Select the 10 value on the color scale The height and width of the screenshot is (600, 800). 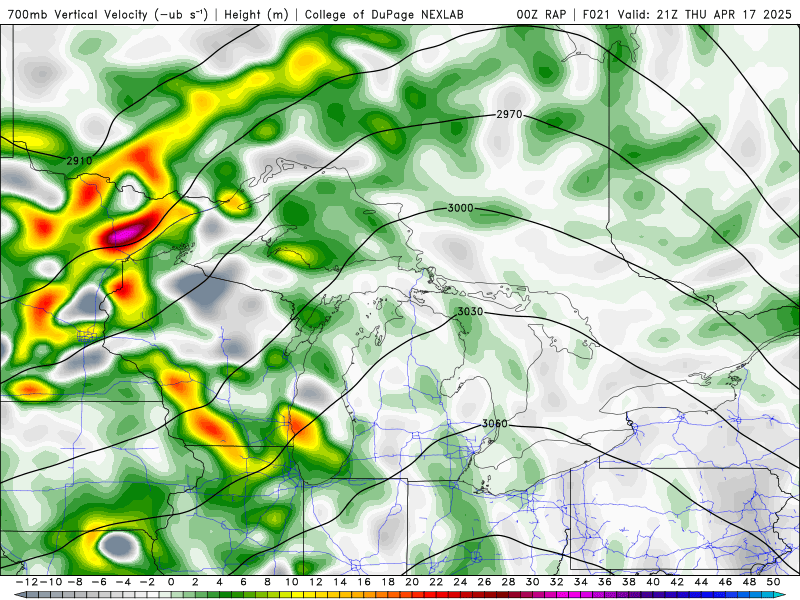tap(291, 582)
